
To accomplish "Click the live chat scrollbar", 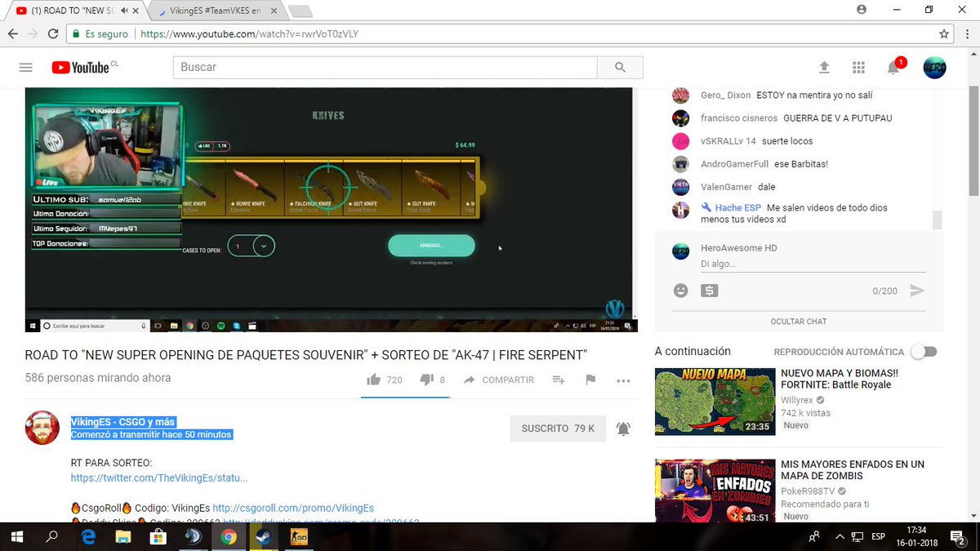I will (937, 220).
